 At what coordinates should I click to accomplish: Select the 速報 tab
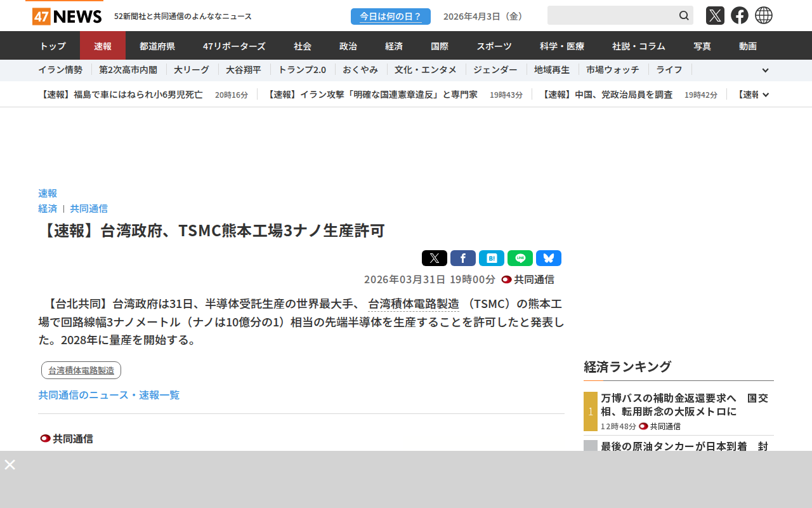103,46
